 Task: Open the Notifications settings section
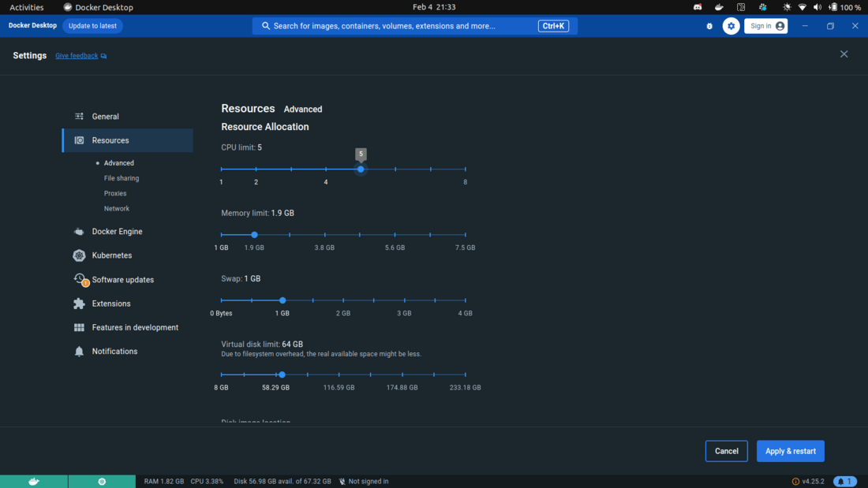[x=115, y=351]
